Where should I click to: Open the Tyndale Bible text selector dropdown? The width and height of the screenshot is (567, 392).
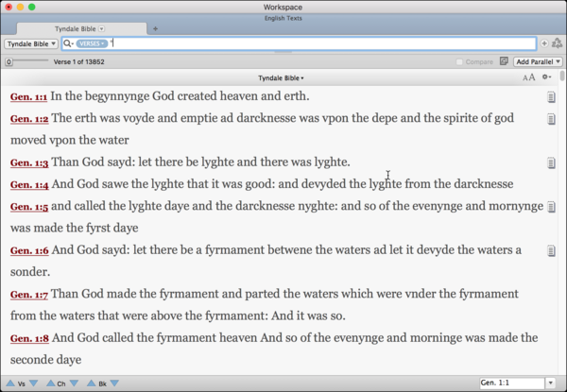[x=31, y=43]
